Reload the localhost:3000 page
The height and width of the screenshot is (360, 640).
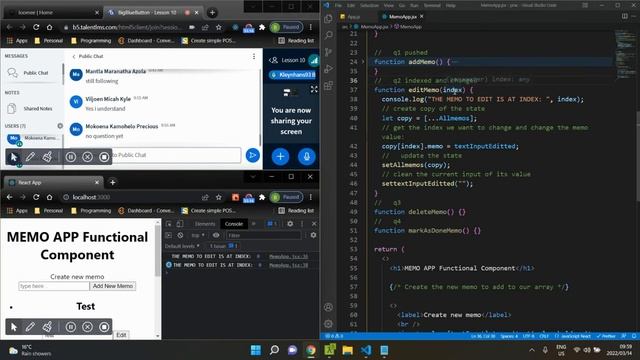coord(36,197)
